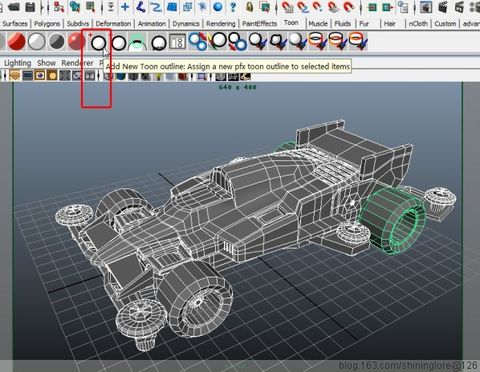Assign the solid red toon shader icon
480x372 pixels.
point(16,42)
